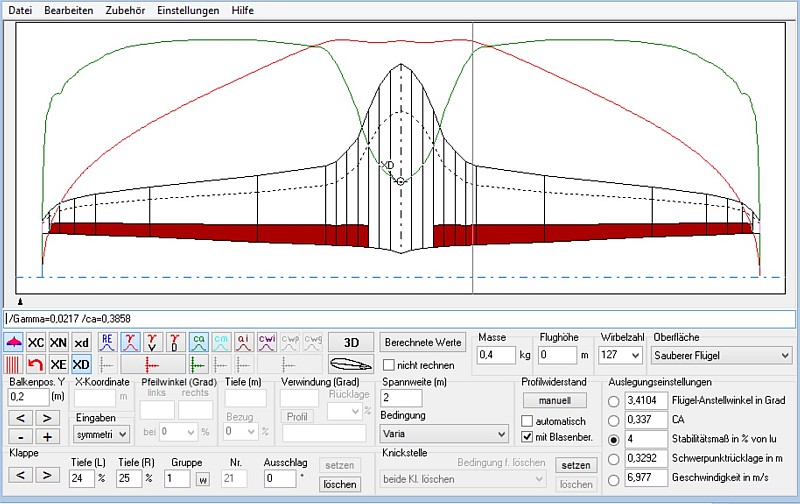Open the airfoil profile shape icon
800x504 pixels.
pyautogui.click(x=350, y=364)
